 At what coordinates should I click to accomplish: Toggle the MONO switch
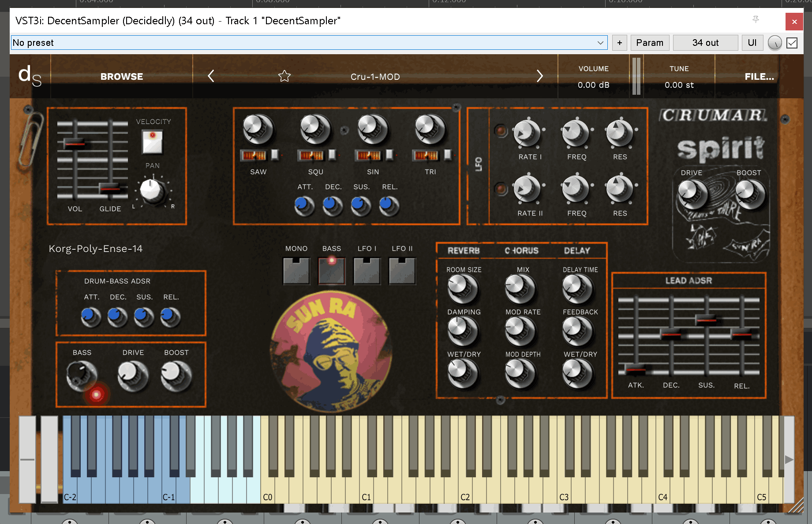296,271
